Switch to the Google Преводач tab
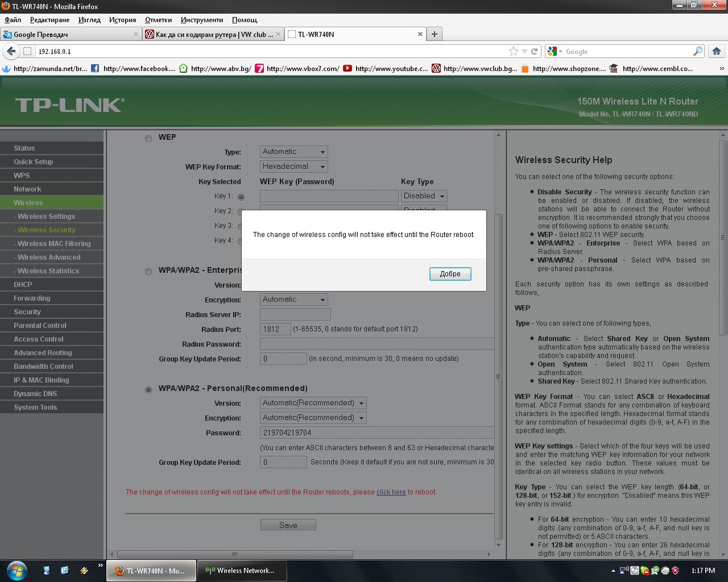 tap(68, 34)
